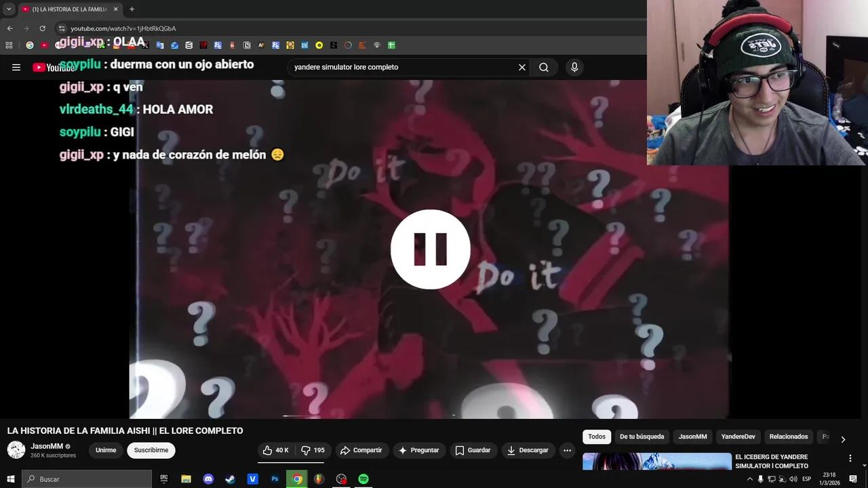Go back with the browser back arrow
Image resolution: width=868 pixels, height=488 pixels.
point(9,28)
